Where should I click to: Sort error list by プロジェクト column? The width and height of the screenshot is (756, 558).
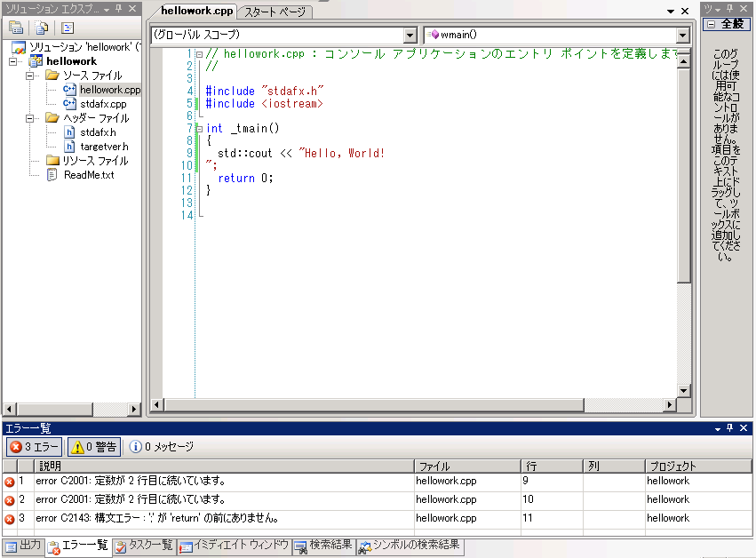tap(698, 466)
